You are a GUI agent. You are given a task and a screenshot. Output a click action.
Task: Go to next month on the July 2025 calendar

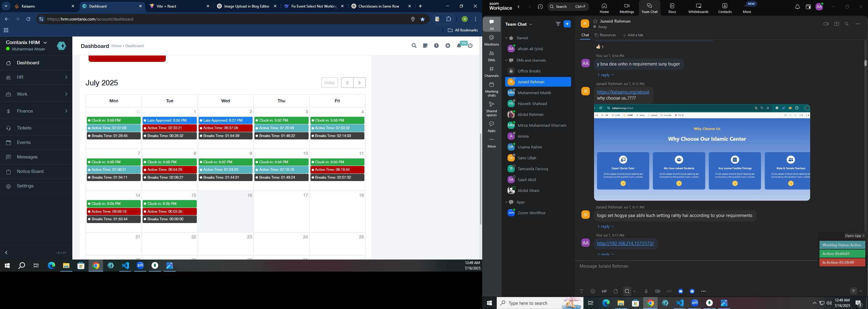pos(360,83)
